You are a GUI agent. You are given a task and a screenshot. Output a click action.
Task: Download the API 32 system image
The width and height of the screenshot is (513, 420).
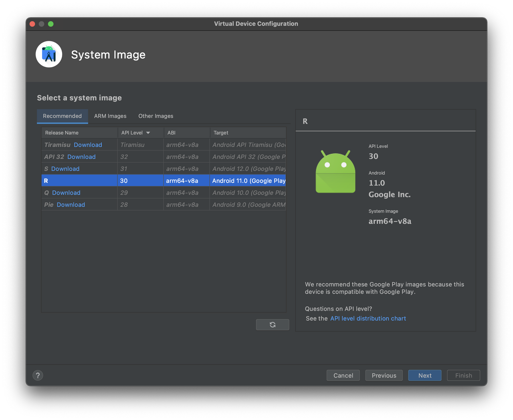tap(81, 157)
